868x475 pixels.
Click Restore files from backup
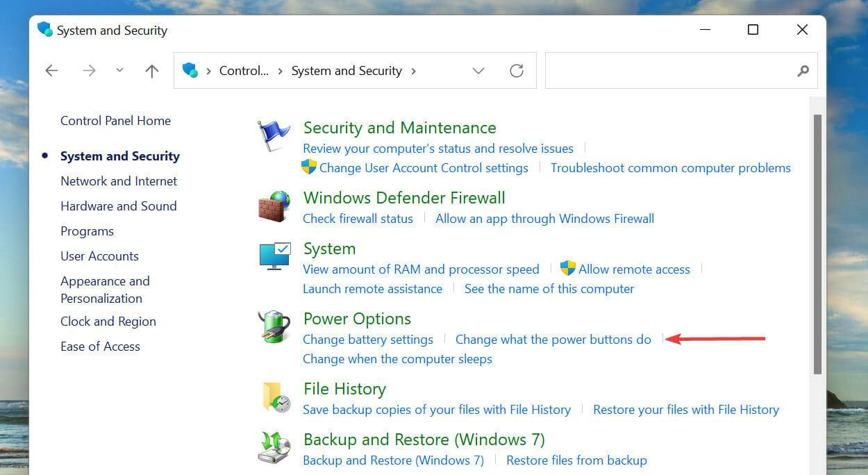click(x=576, y=460)
